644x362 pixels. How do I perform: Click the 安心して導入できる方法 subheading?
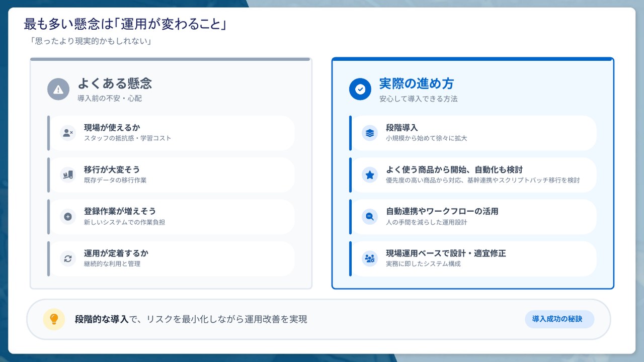419,99
